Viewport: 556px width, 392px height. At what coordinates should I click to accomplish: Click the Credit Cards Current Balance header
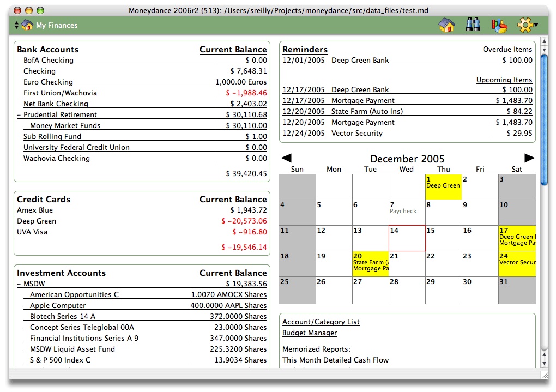tap(233, 200)
